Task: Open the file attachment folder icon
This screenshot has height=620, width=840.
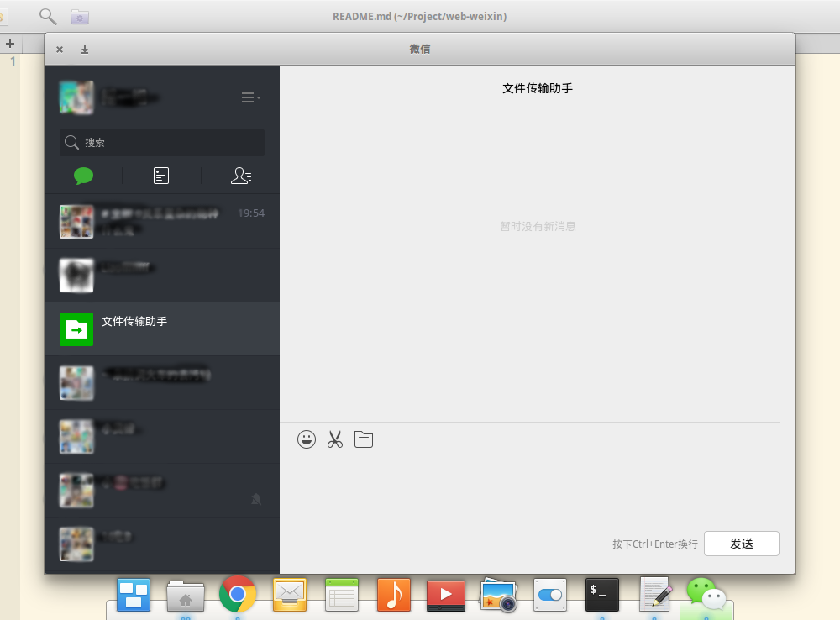Action: coord(364,439)
